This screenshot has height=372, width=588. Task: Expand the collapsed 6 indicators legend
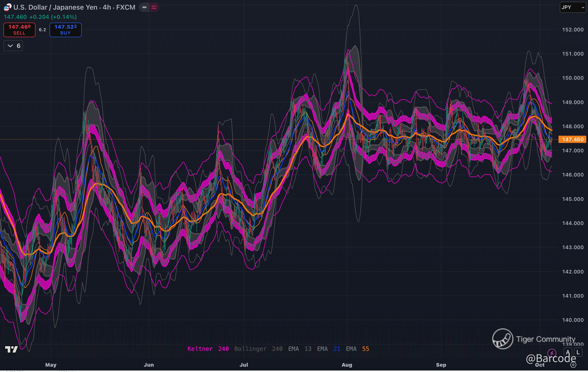13,46
